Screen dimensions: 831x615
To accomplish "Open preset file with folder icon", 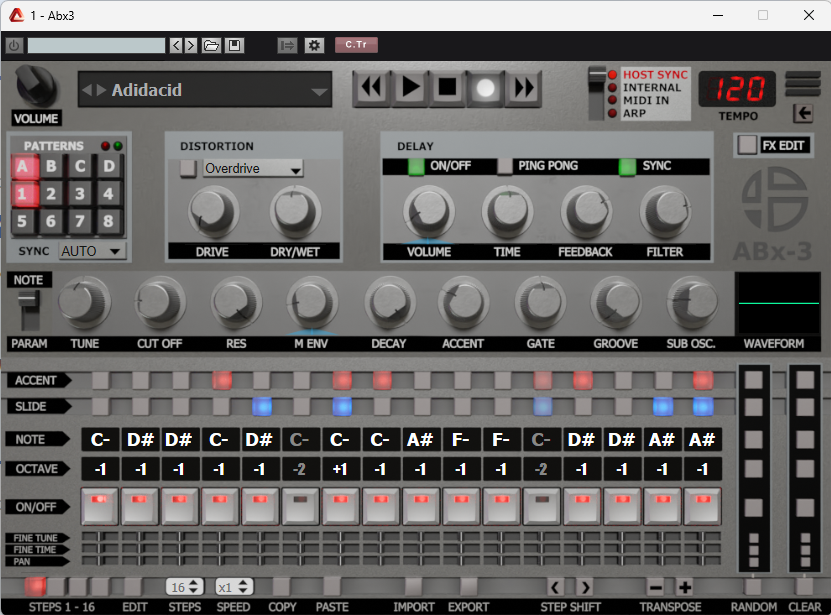I will (211, 46).
